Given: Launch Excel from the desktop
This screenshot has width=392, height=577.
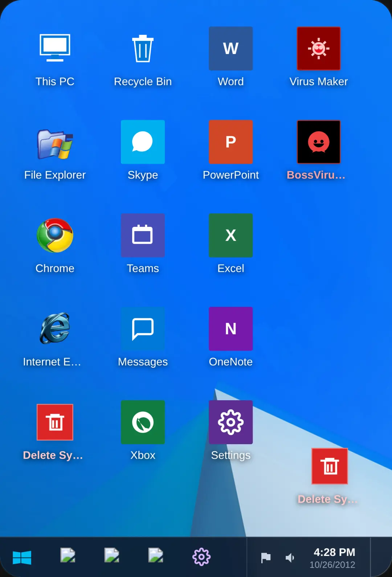Looking at the screenshot, I should coord(230,235).
